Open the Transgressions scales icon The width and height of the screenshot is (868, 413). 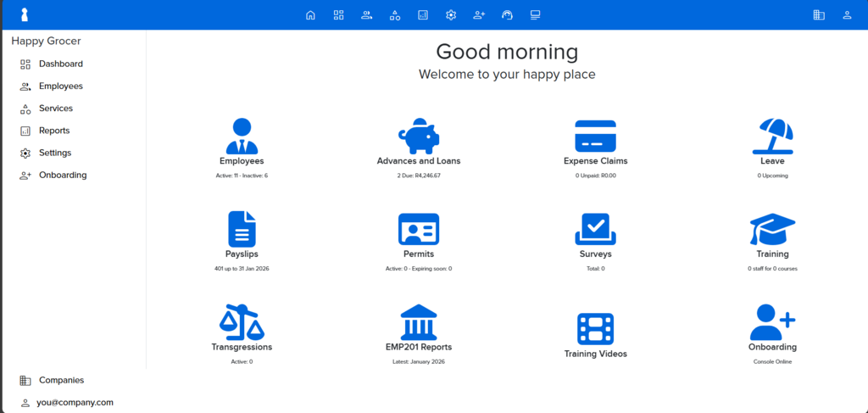[x=242, y=322]
